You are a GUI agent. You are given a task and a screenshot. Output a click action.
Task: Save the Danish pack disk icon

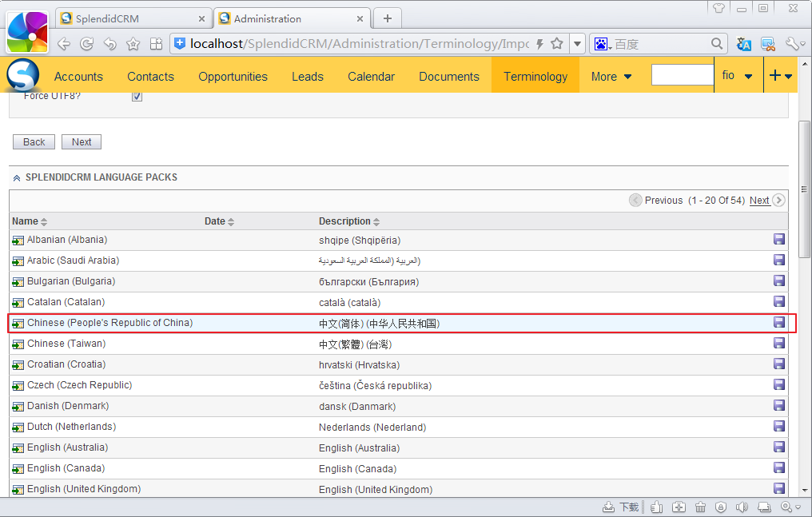[x=779, y=405]
